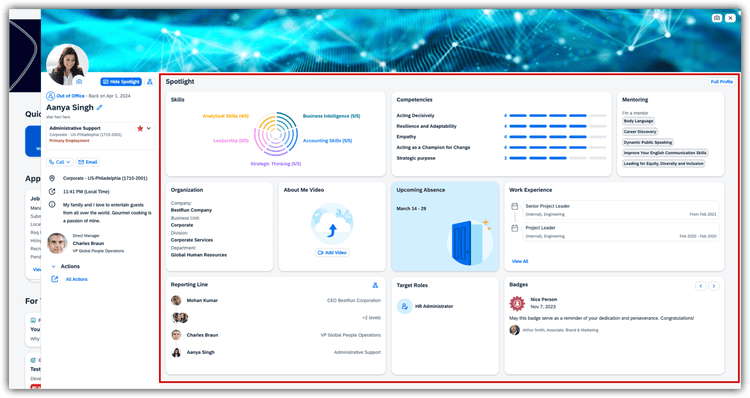Click the circular skills radial chart
Viewport: 750px width, 398px height.
pyautogui.click(x=276, y=134)
